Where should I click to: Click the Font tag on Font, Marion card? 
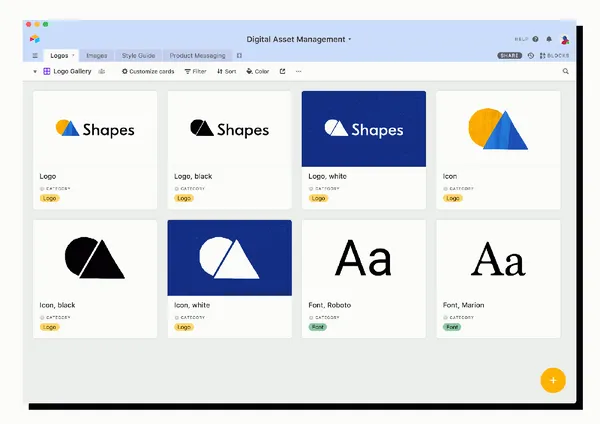pyautogui.click(x=452, y=327)
